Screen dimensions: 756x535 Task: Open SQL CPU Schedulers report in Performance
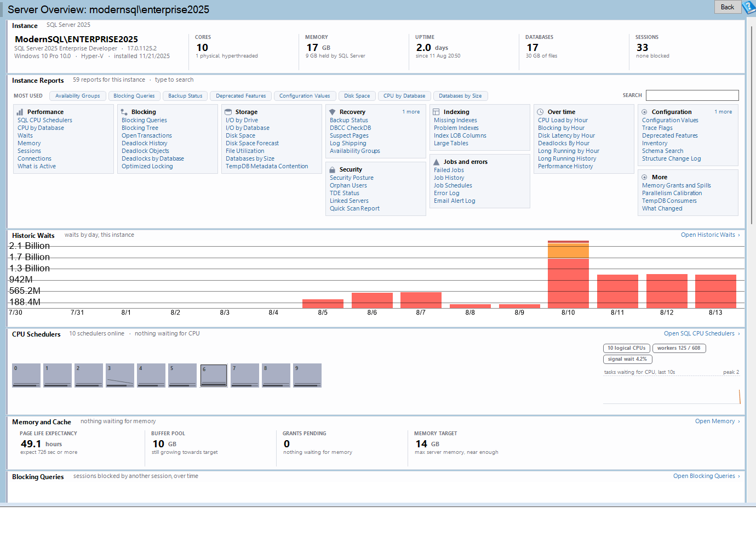pyautogui.click(x=45, y=120)
